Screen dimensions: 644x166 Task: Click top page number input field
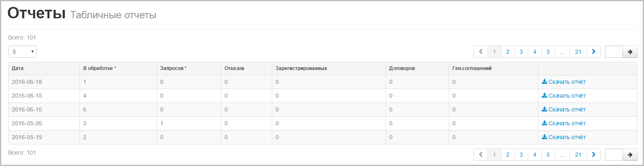(613, 52)
